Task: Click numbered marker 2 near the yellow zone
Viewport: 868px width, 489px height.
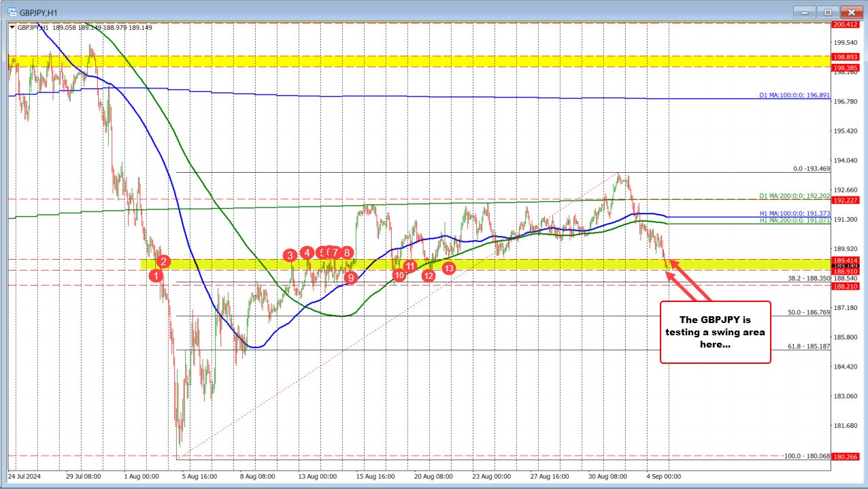Action: tap(163, 261)
